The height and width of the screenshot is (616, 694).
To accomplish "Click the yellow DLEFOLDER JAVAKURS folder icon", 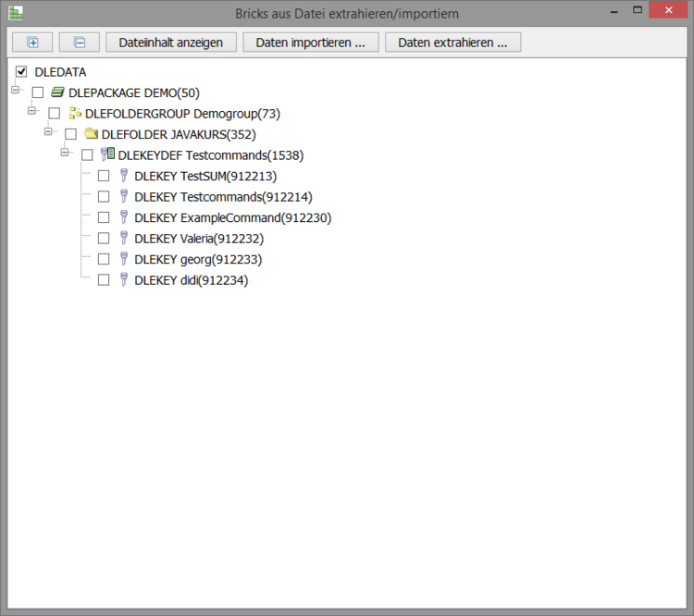I will [x=92, y=134].
